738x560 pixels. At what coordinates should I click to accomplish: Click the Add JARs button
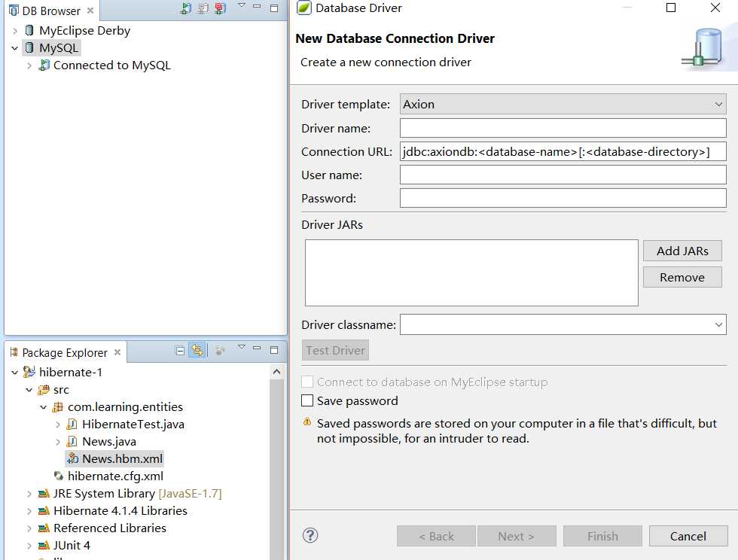pos(682,251)
